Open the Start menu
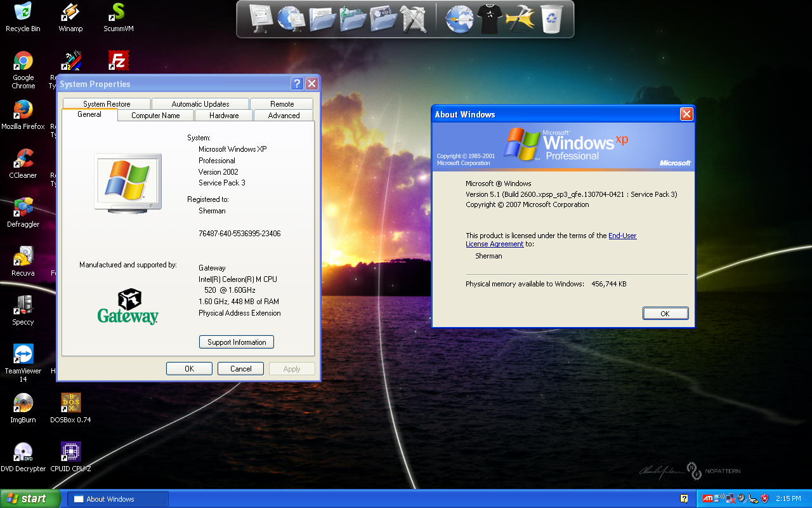The width and height of the screenshot is (812, 508). [30, 498]
